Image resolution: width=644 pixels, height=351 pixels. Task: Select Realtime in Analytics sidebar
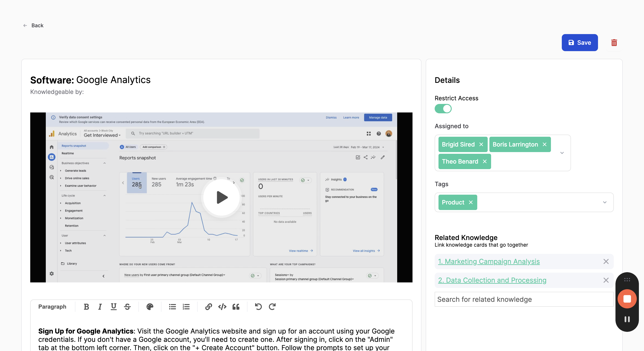[x=68, y=153]
